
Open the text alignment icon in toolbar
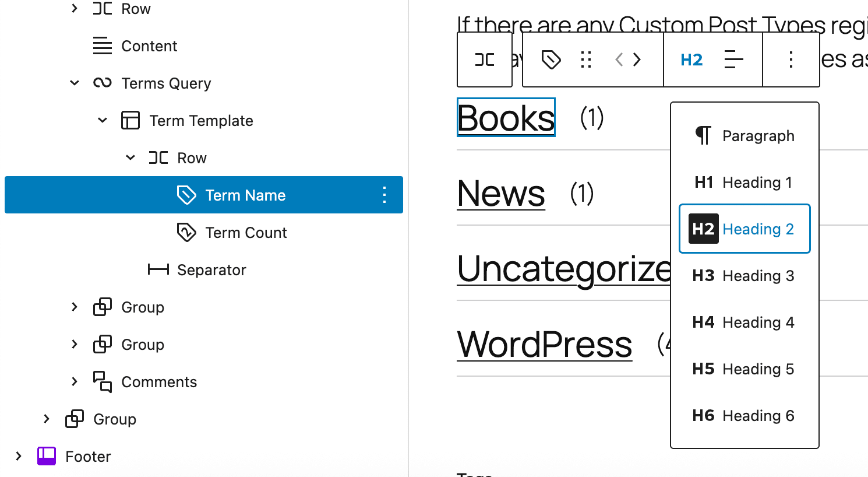733,59
